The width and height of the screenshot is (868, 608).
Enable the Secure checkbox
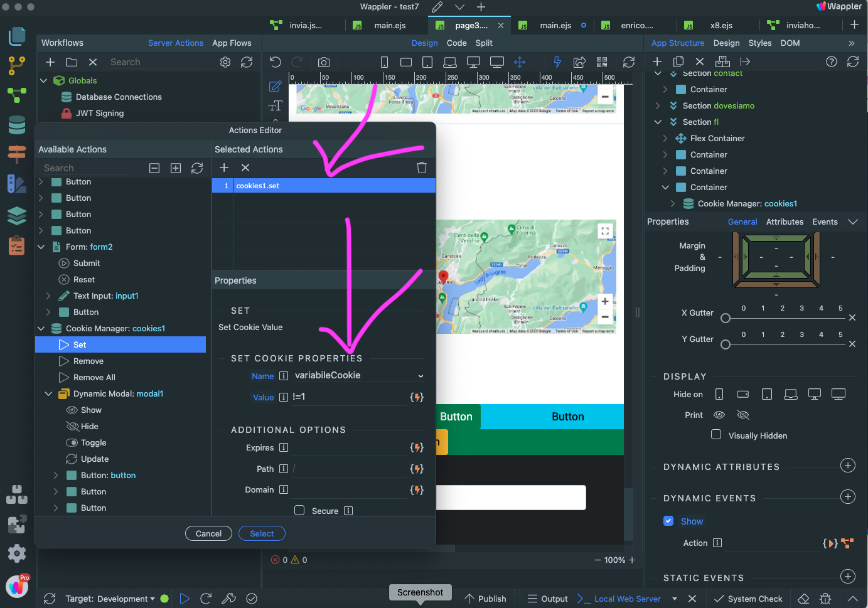tap(300, 511)
